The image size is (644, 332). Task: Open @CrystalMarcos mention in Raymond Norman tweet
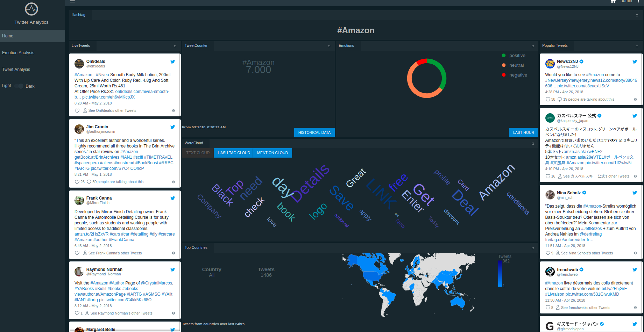(x=156, y=283)
